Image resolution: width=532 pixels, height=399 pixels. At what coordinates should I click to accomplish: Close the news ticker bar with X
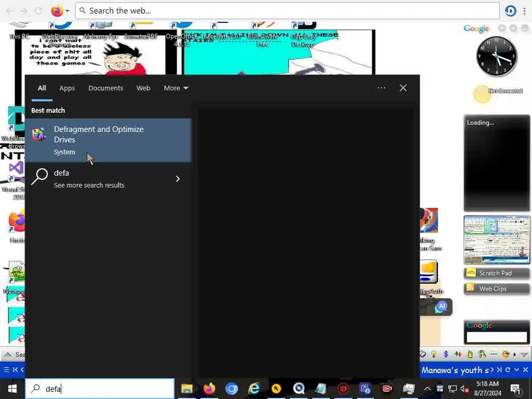[525, 369]
